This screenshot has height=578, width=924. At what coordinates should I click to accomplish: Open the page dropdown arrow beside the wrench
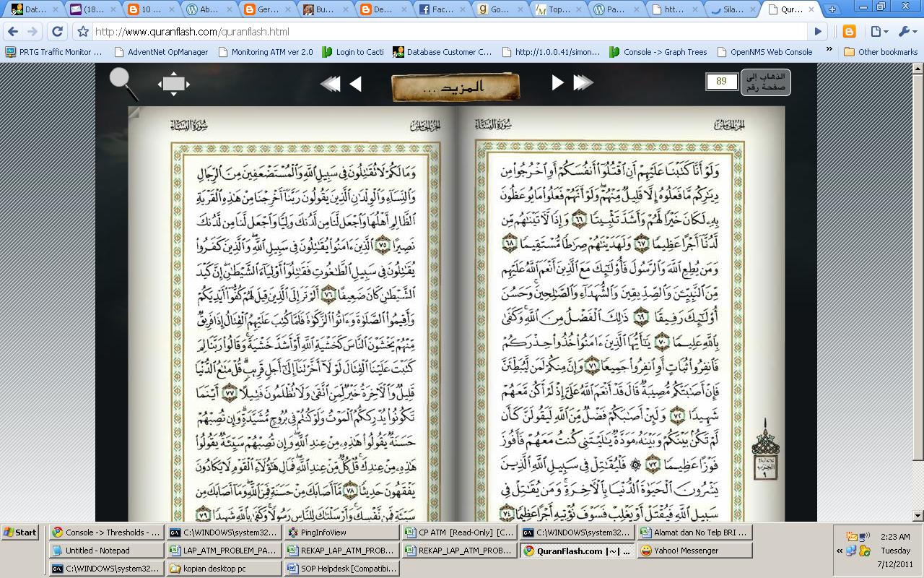876,32
